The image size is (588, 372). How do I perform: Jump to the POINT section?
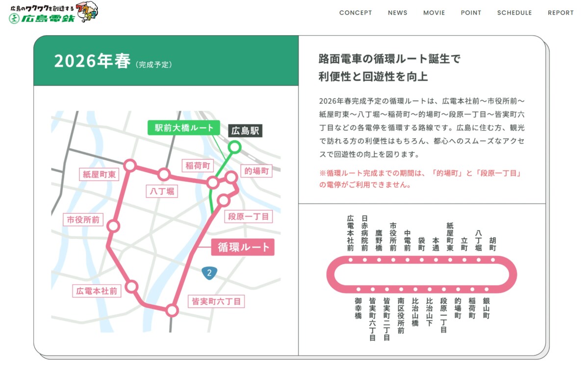pyautogui.click(x=471, y=13)
